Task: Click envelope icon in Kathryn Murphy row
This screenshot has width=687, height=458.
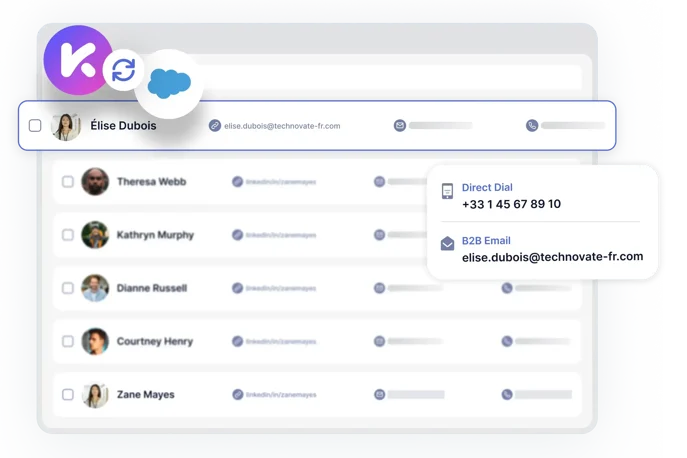Action: (379, 235)
